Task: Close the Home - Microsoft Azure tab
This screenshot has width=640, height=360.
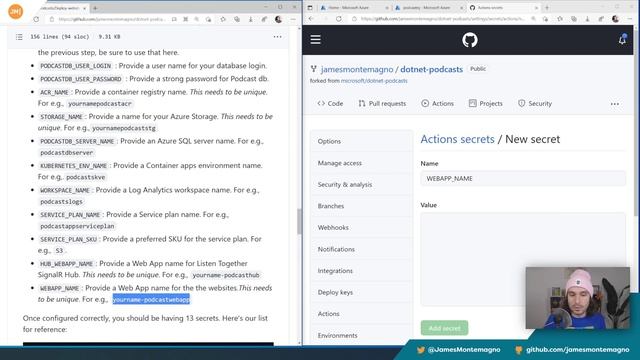Action: tap(387, 8)
